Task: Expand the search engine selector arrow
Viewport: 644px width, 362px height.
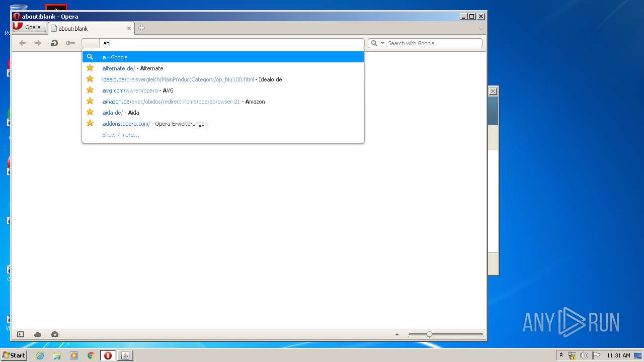Action: click(382, 43)
